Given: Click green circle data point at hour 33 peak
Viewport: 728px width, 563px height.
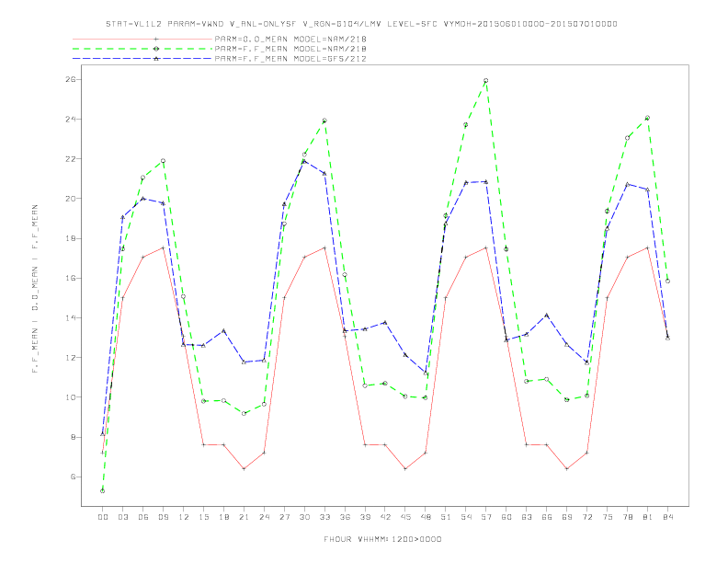Looking at the screenshot, I should tap(324, 121).
